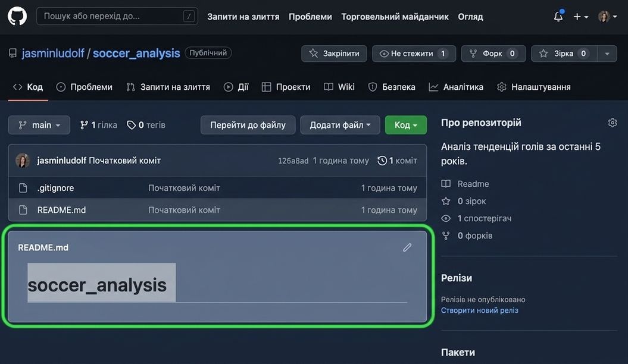Screen dimensions: 628x364
Task: Open the 'Релізи' section heading
Action: point(456,278)
